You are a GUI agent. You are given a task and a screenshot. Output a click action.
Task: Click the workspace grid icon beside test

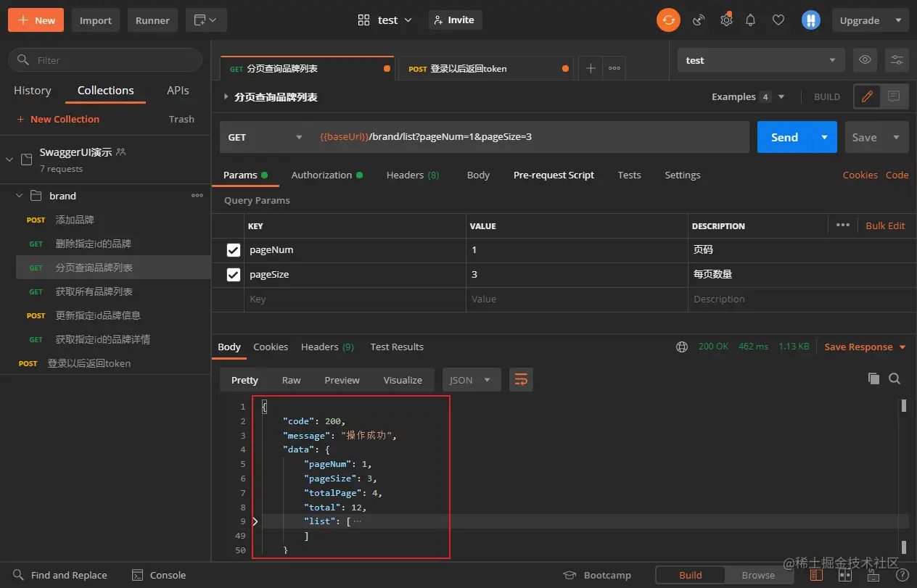click(364, 20)
